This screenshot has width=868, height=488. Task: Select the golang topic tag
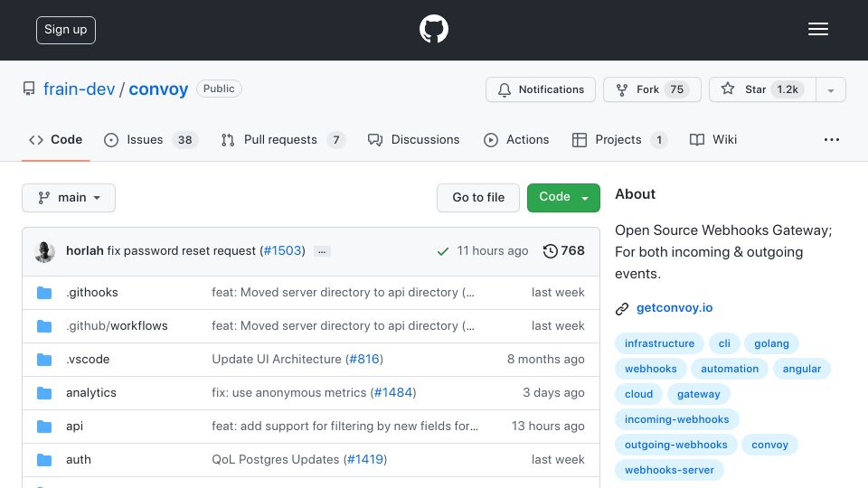771,343
